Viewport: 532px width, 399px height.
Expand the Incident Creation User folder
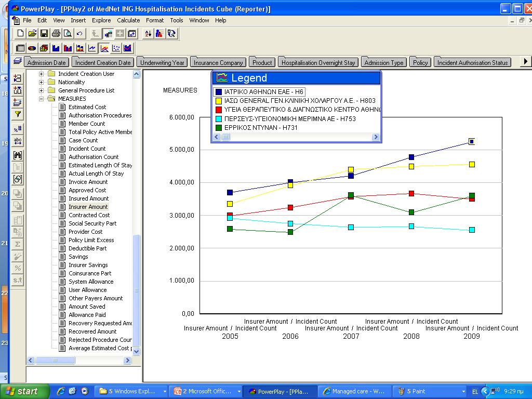tap(41, 74)
